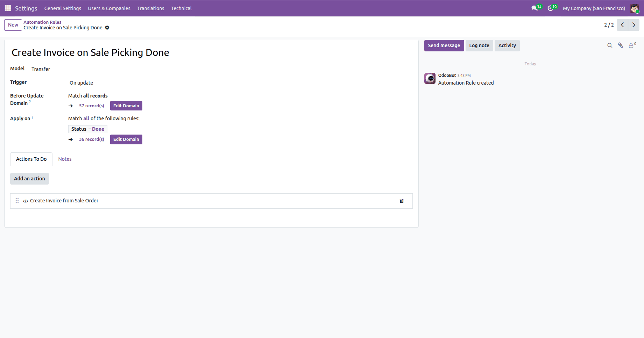Screen dimensions: 644x338
Task: Open the 36 record(s) link
Action: tap(92, 139)
